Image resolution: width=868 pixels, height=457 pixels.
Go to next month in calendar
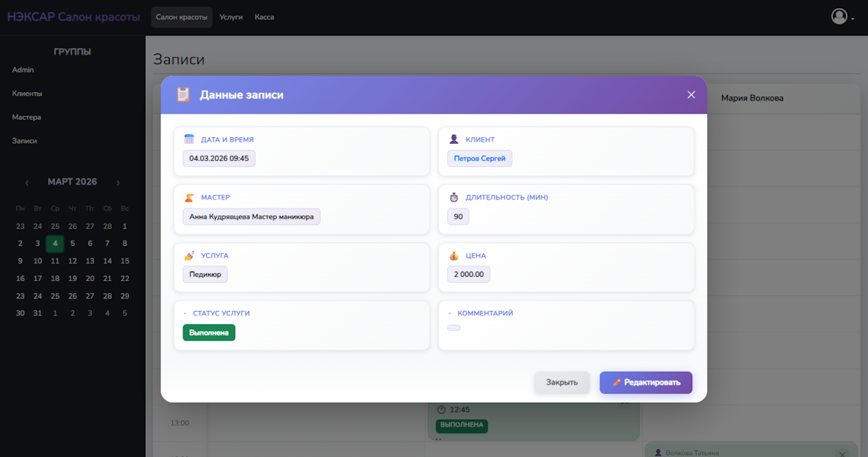118,183
